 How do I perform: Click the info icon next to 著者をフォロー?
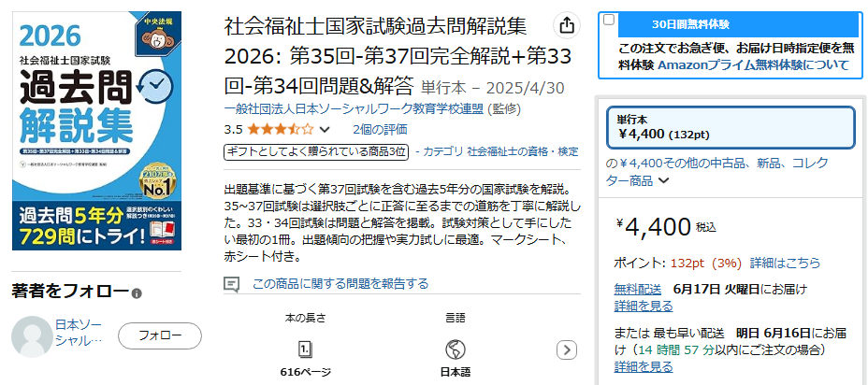pos(137,293)
